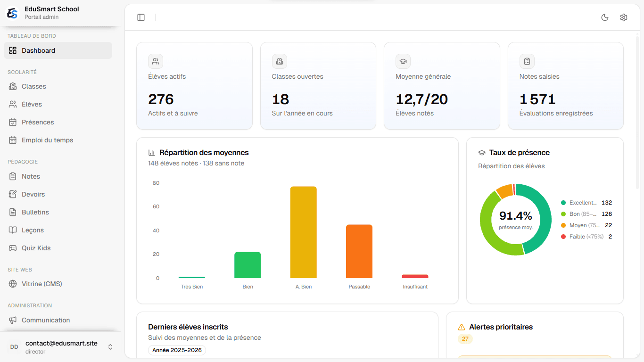Viewport: 644px width, 362px height.
Task: Click the Moyenne générale graduation cap icon
Action: (403, 61)
